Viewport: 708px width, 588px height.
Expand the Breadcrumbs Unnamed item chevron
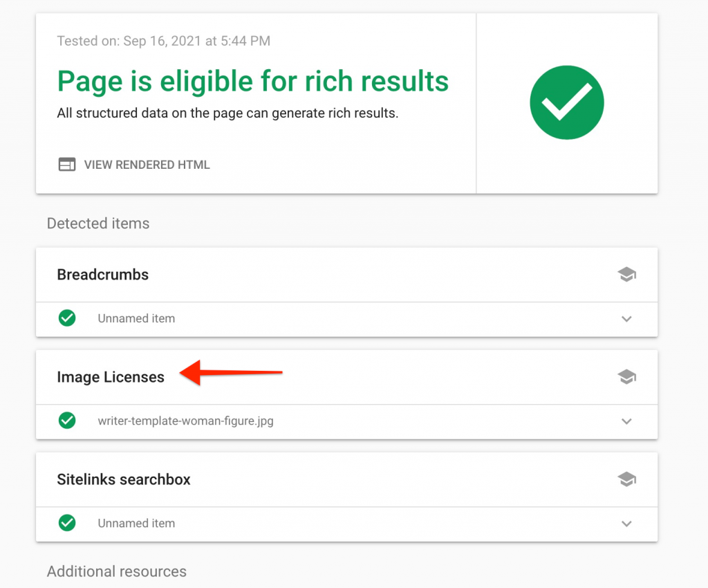click(x=626, y=319)
